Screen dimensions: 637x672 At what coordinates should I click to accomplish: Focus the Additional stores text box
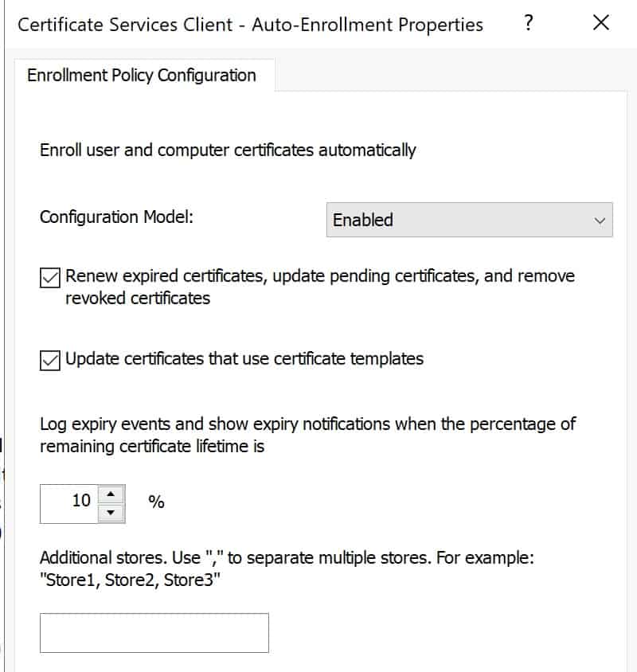pyautogui.click(x=154, y=633)
